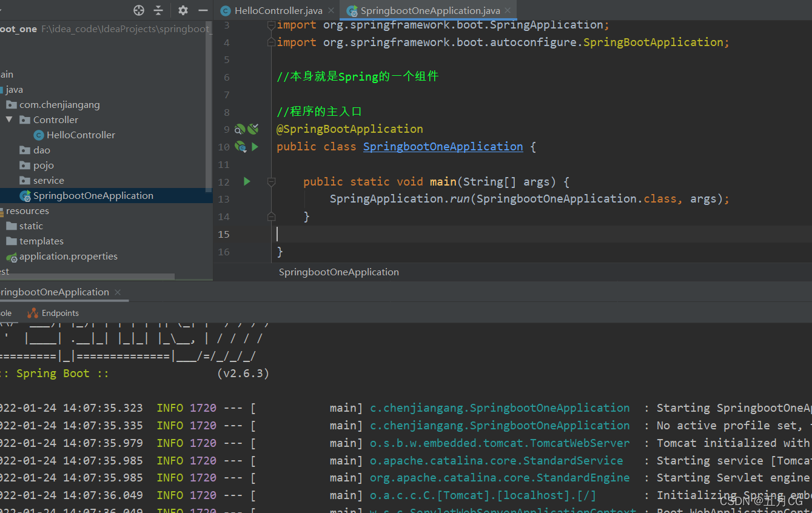Screen dimensions: 812x513
Task: Close the SpringbootOneApplication.java editor tab
Action: point(508,10)
